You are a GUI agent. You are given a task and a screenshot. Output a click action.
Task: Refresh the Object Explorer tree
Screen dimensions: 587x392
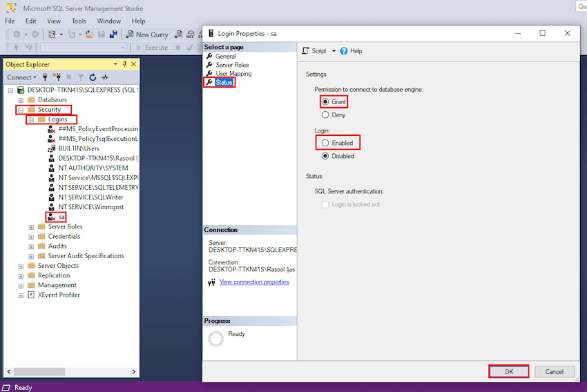(93, 77)
